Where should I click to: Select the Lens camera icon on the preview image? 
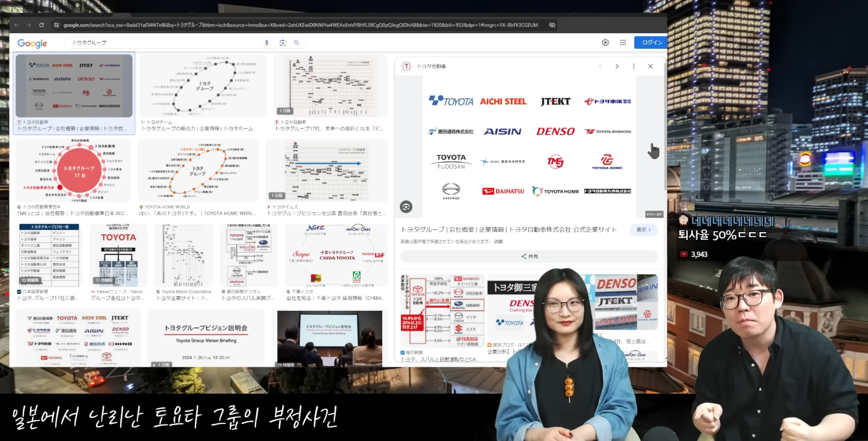tap(407, 207)
